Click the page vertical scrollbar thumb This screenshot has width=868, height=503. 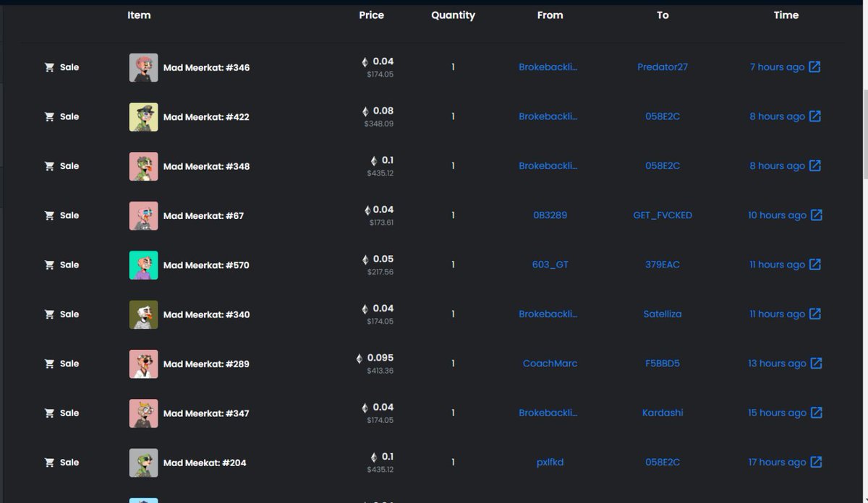click(865, 134)
